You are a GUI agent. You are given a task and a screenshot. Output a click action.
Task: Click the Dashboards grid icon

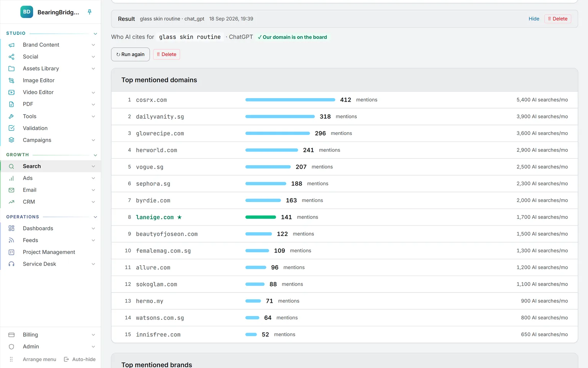(11, 228)
